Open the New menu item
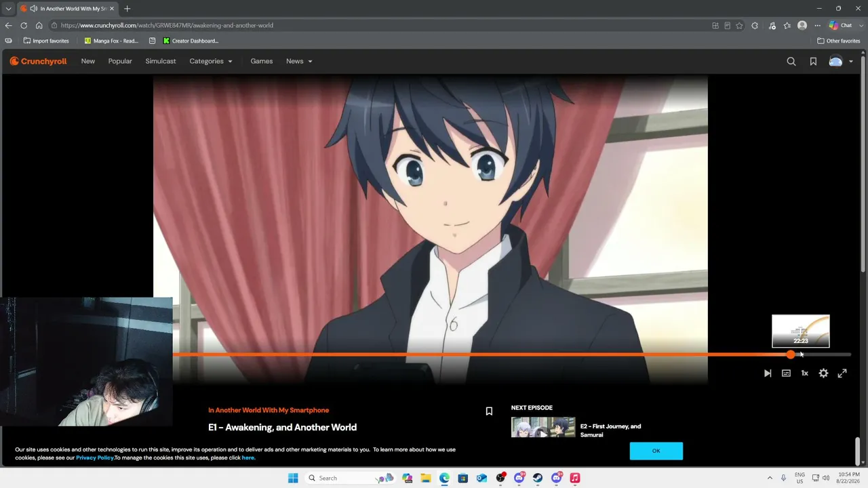This screenshot has width=868, height=488. (x=88, y=61)
